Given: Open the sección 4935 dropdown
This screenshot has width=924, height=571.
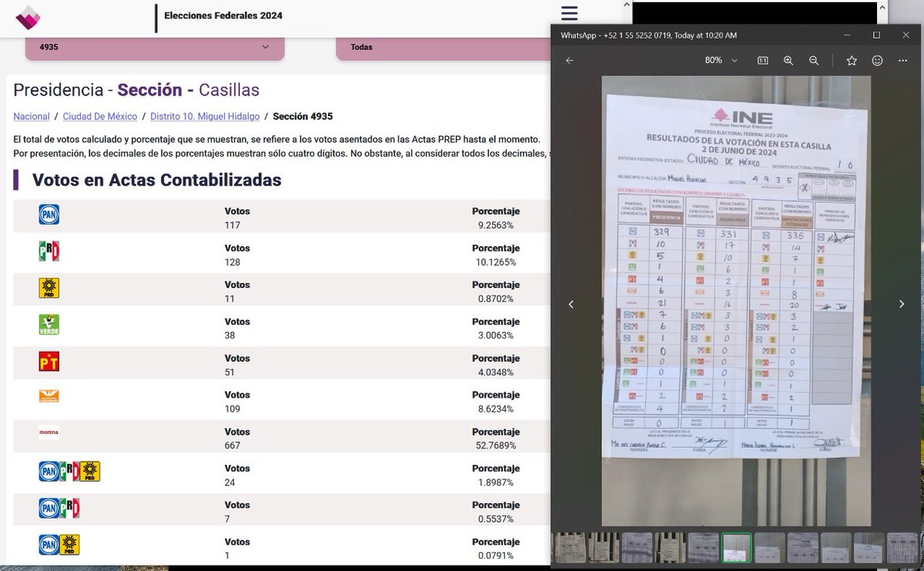Looking at the screenshot, I should point(154,47).
